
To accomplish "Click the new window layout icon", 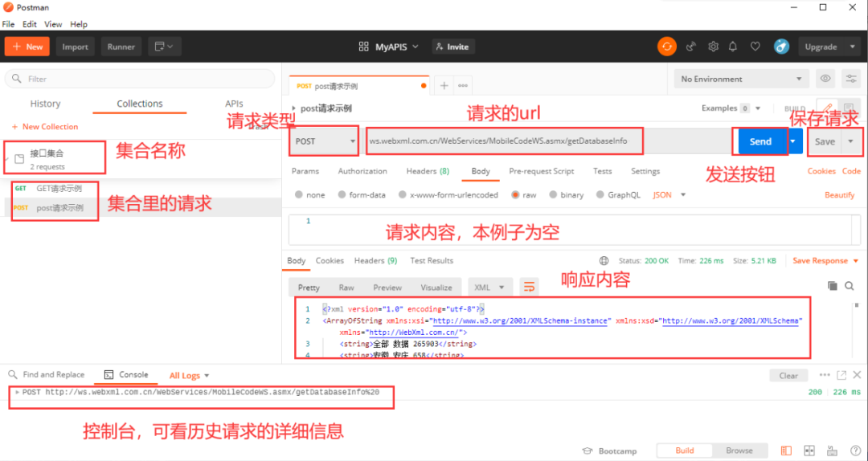I will click(165, 47).
